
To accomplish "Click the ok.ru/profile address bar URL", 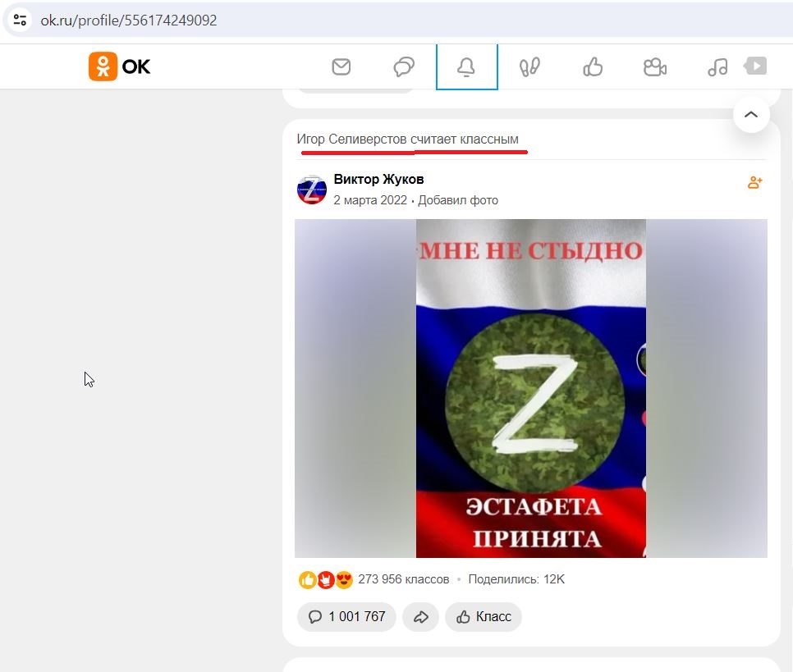I will (128, 21).
